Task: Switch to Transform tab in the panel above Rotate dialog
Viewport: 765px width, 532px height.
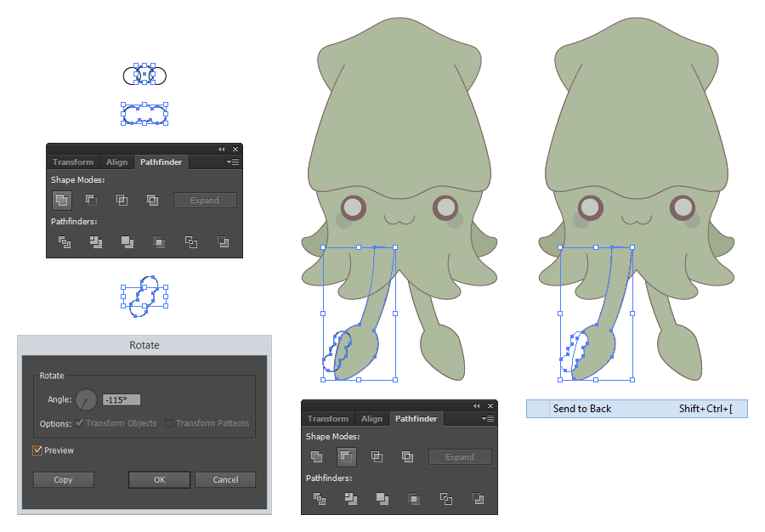Action: click(73, 161)
